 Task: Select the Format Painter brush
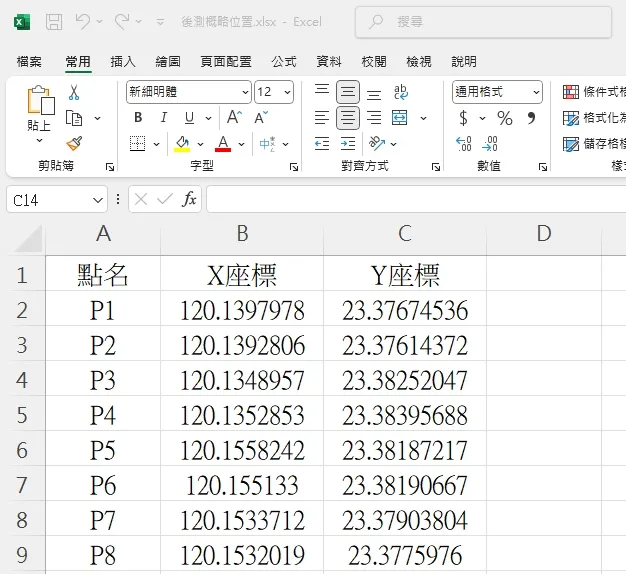[x=74, y=144]
